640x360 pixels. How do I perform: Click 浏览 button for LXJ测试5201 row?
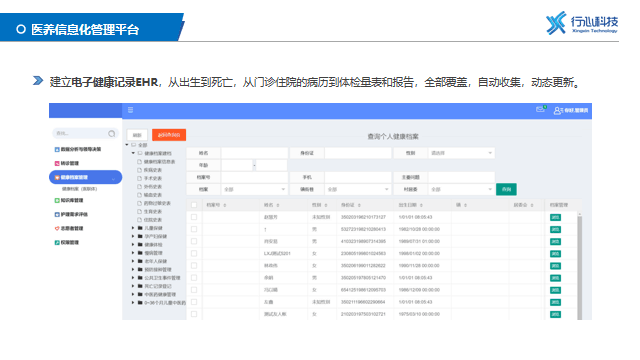(556, 253)
